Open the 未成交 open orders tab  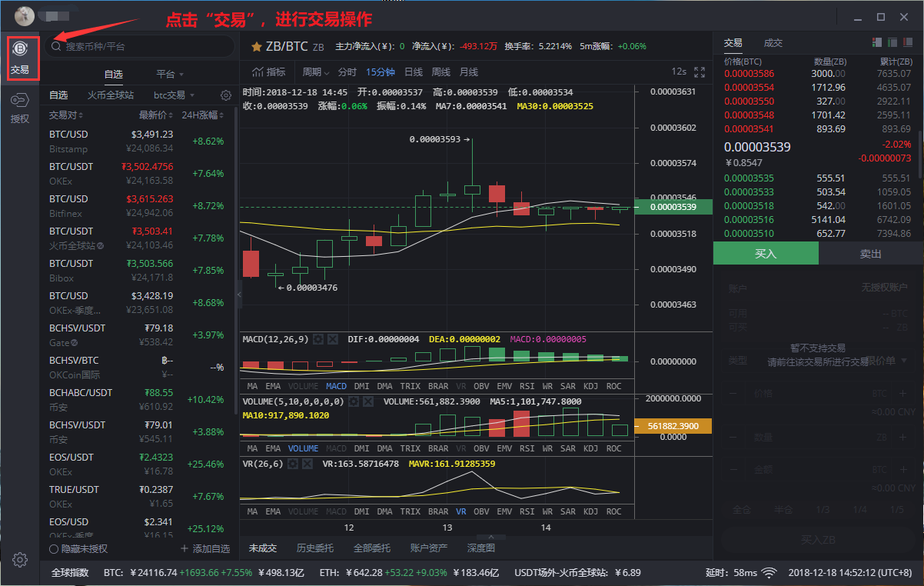coord(263,548)
